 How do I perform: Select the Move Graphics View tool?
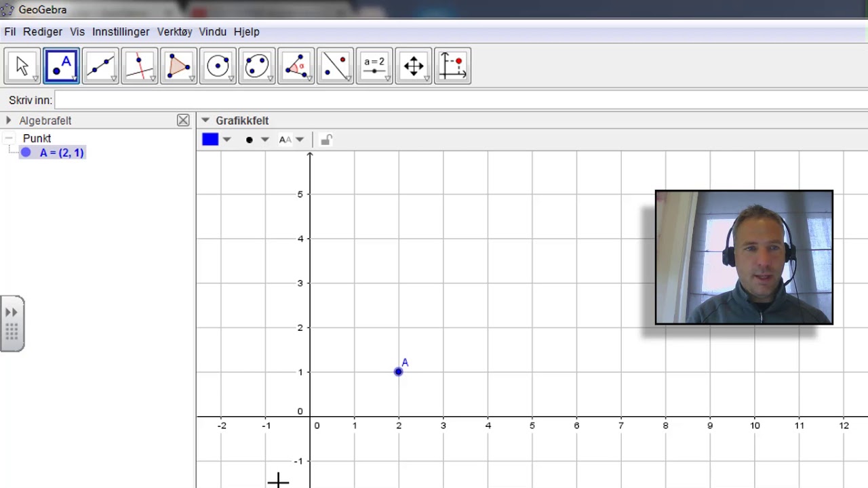click(x=414, y=66)
